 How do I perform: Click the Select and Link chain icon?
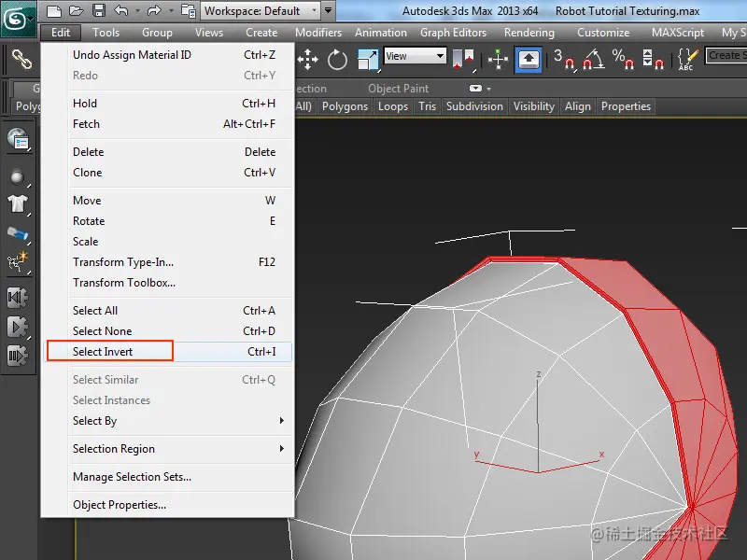(x=21, y=60)
